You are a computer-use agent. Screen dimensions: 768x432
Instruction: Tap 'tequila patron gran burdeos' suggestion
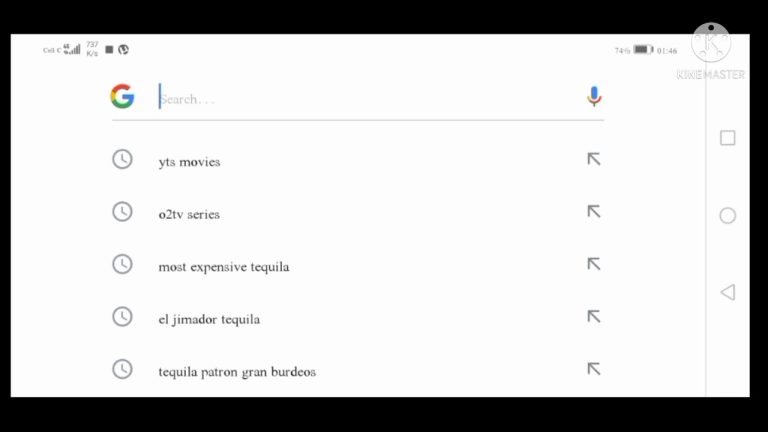tap(237, 372)
